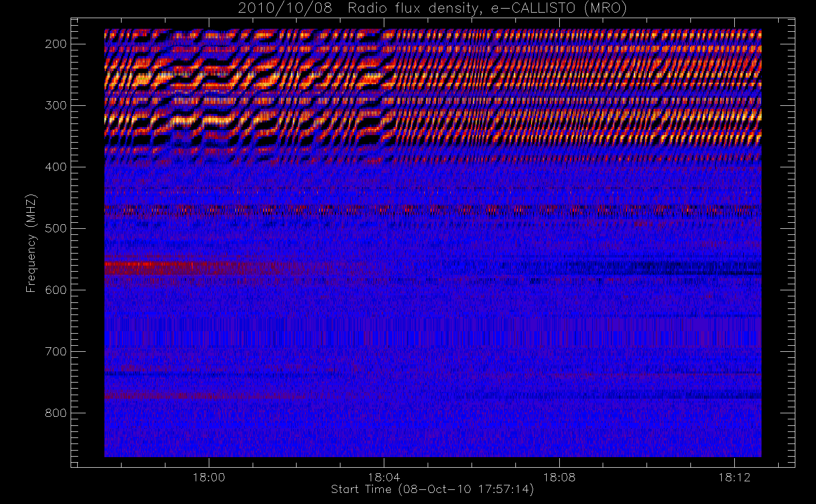The image size is (816, 504).
Task: Click the 600 frequency tick label
Action: [56, 290]
